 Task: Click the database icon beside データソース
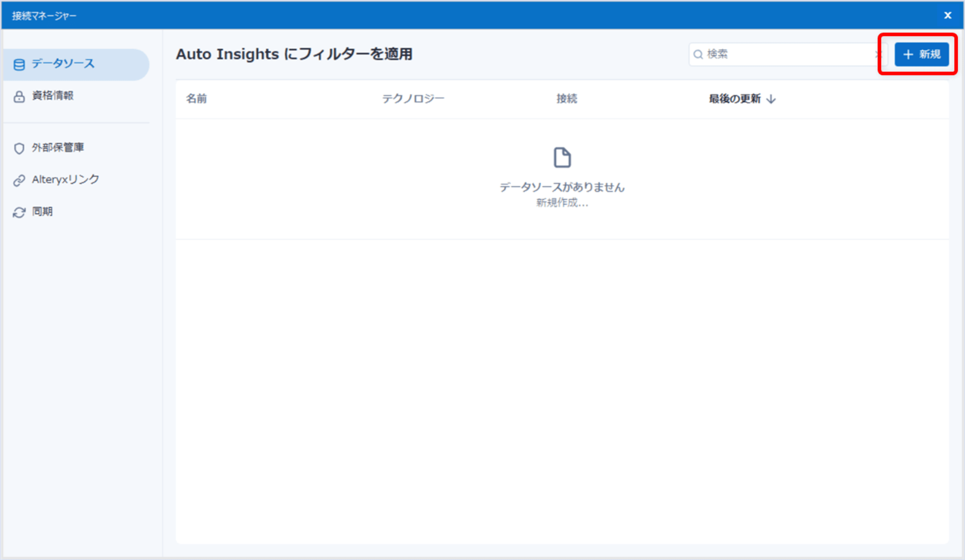click(19, 65)
